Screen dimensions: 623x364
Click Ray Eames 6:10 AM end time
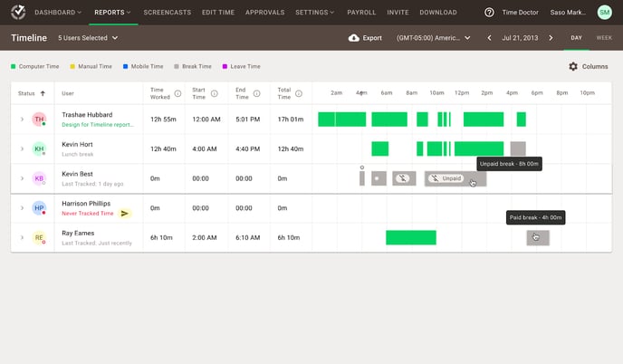tap(248, 237)
